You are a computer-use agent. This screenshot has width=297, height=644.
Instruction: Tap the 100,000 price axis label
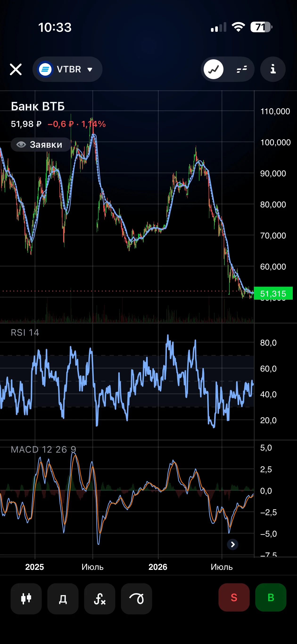276,142
